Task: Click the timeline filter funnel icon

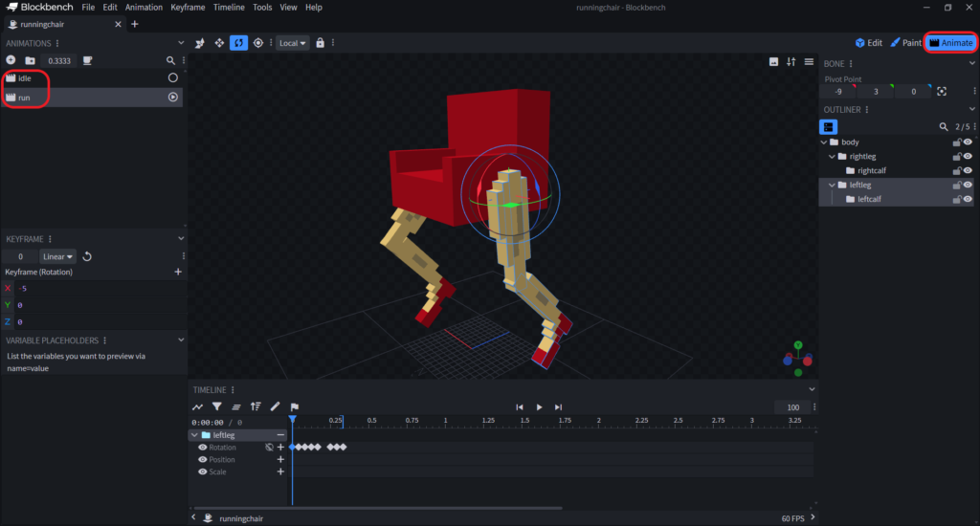Action: [x=217, y=406]
